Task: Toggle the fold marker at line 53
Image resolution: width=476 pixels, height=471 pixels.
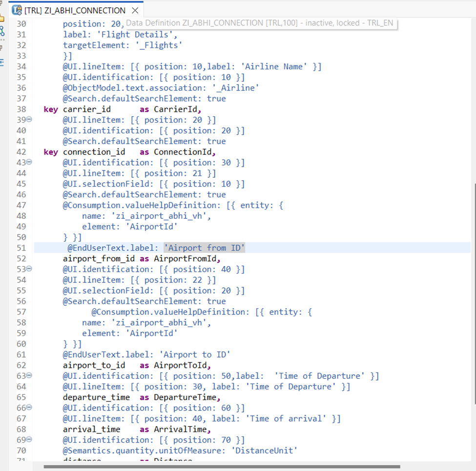Action: [x=29, y=269]
